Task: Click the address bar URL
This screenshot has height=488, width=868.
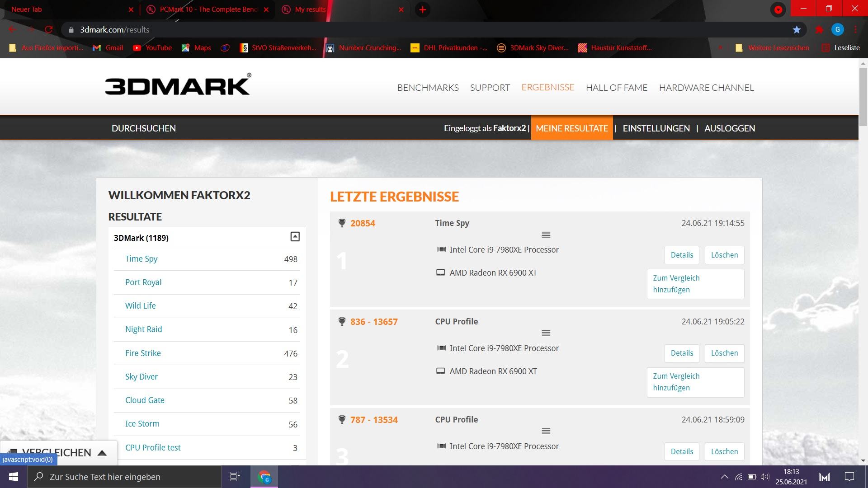Action: [x=114, y=30]
